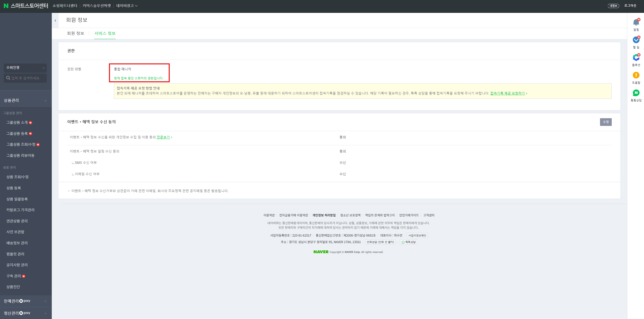Image resolution: width=644 pixels, height=319 pixels.
Task: Open the 알림 notification bell icon
Action: point(636,22)
